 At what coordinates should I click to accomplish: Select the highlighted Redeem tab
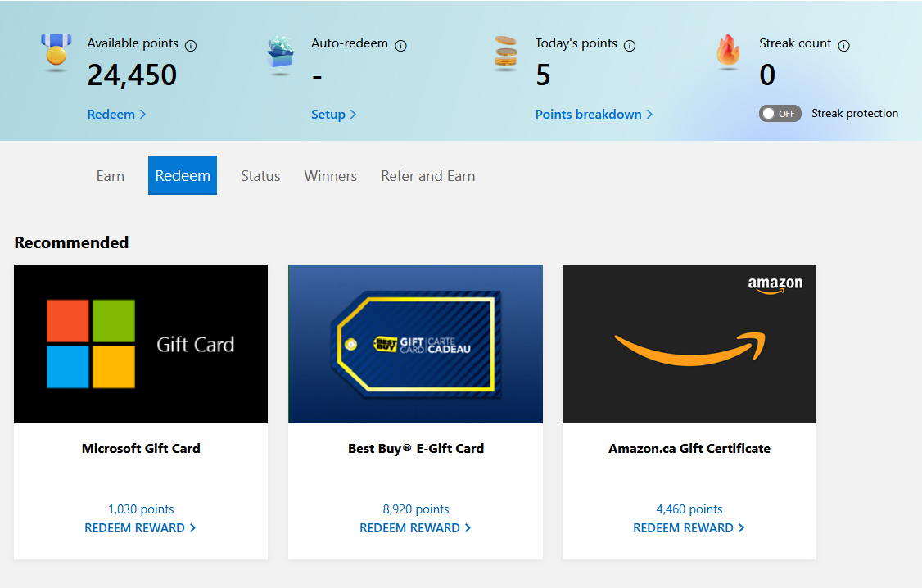point(183,175)
